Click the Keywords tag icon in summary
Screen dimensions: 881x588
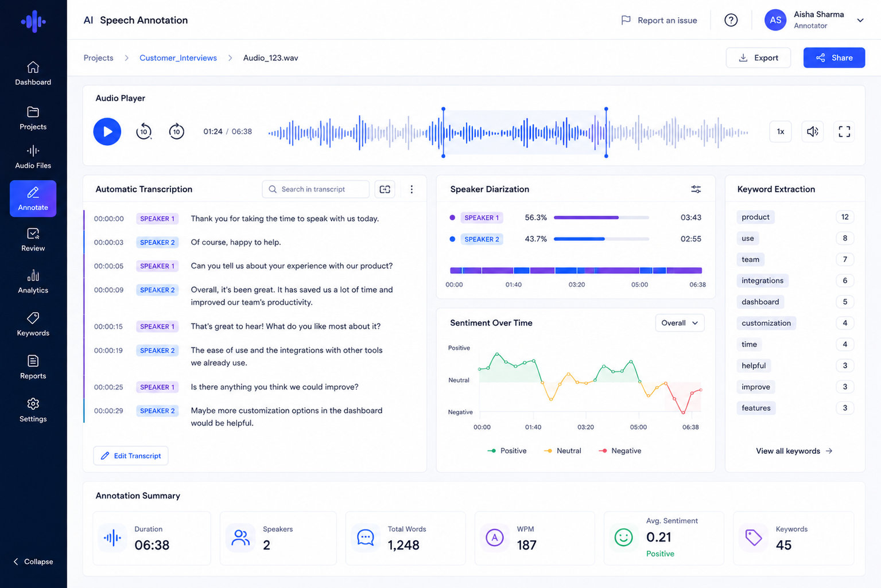pos(753,538)
